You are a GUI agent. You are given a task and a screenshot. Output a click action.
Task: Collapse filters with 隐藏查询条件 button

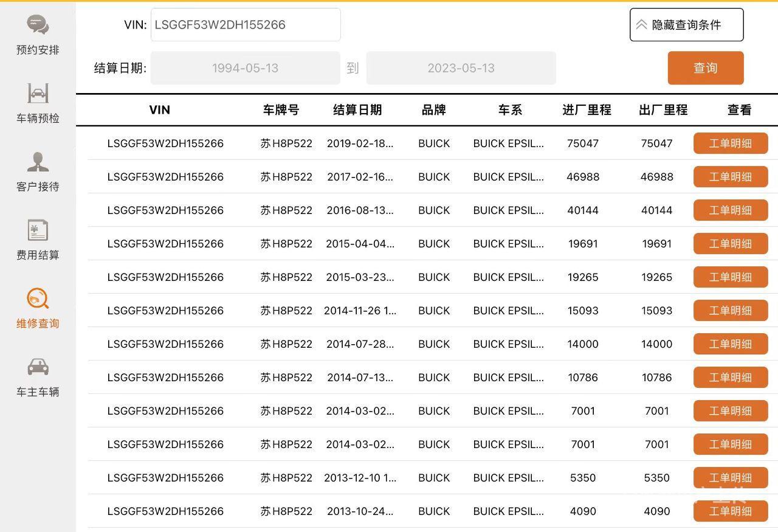coord(687,25)
